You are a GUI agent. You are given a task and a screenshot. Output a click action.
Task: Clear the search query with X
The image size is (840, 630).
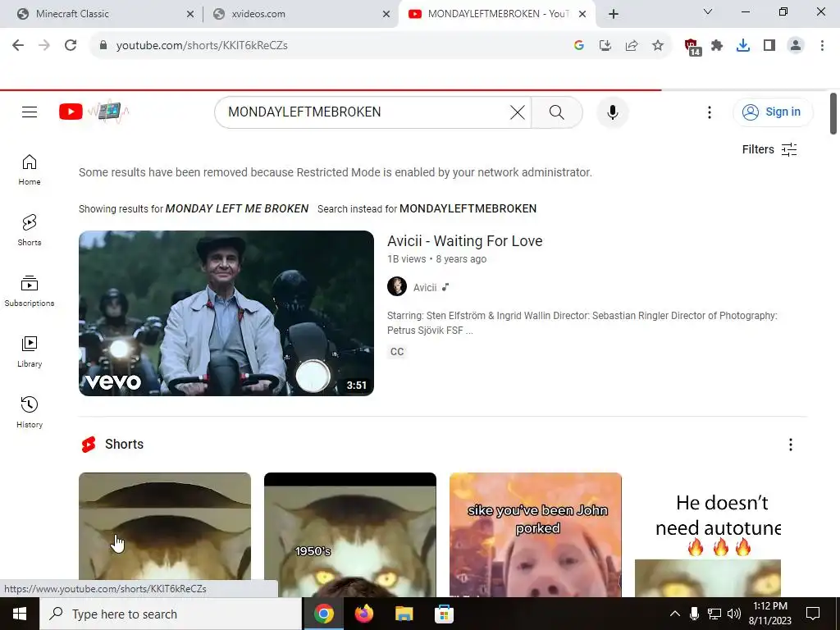tap(518, 112)
